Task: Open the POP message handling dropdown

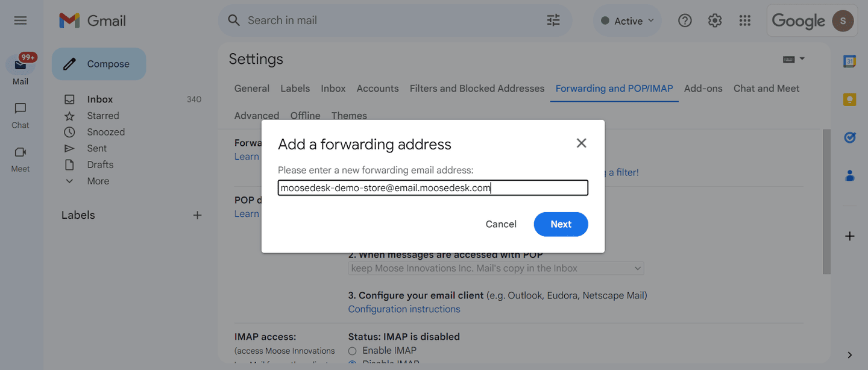Action: 496,268
